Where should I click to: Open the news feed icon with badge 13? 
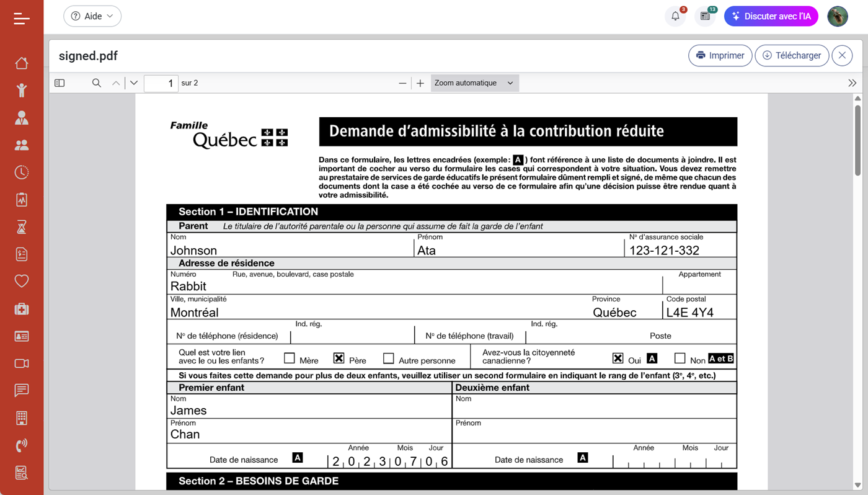[x=705, y=16]
